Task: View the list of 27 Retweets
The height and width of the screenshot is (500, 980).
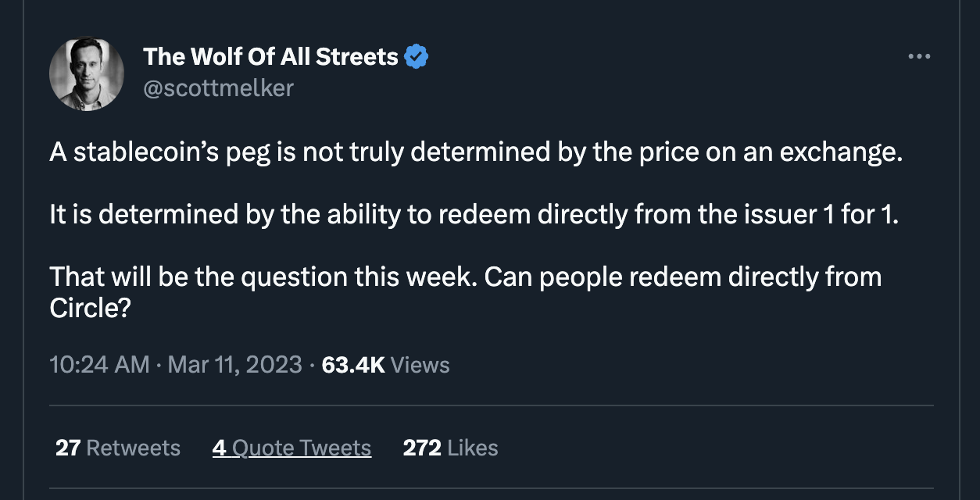Action: coord(118,448)
